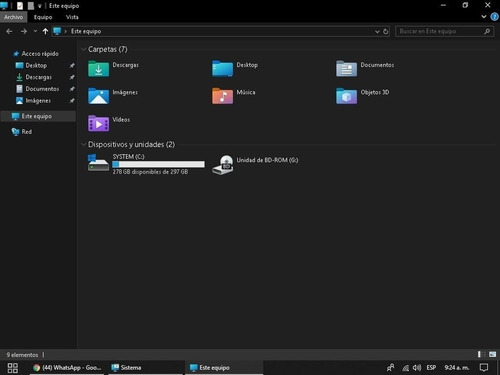Open volume icon in system tray

tap(417, 368)
